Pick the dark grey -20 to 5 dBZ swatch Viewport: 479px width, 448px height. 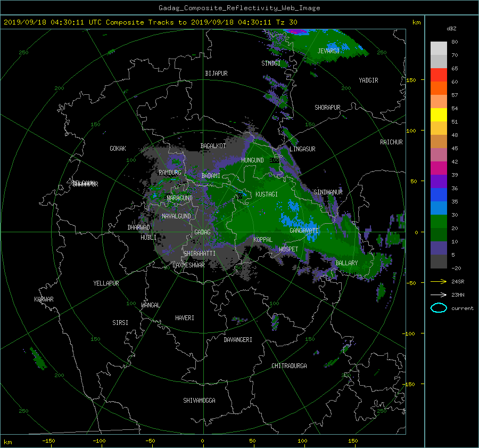click(x=439, y=262)
